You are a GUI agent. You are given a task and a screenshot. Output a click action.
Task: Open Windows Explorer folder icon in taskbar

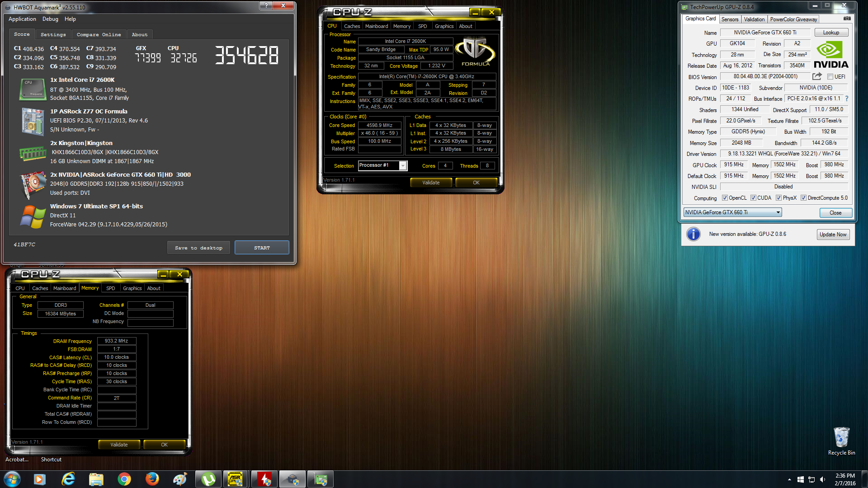point(96,479)
